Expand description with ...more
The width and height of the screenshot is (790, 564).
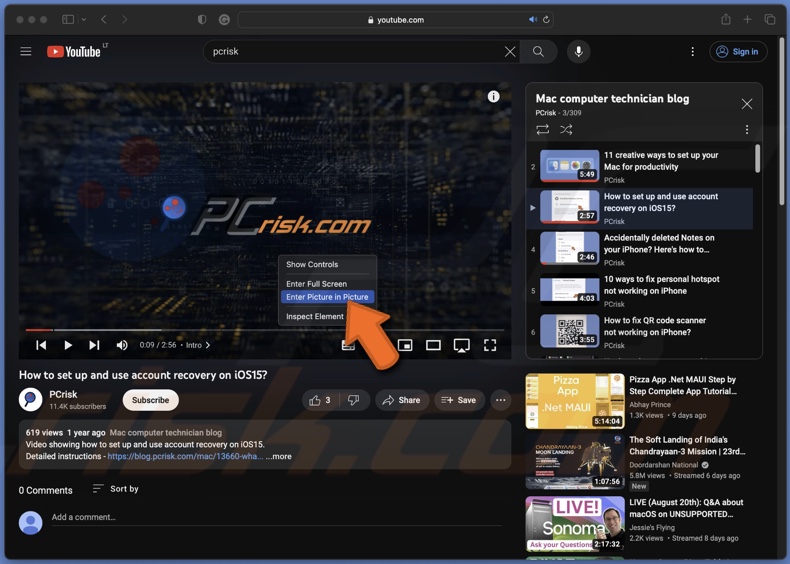tap(279, 456)
